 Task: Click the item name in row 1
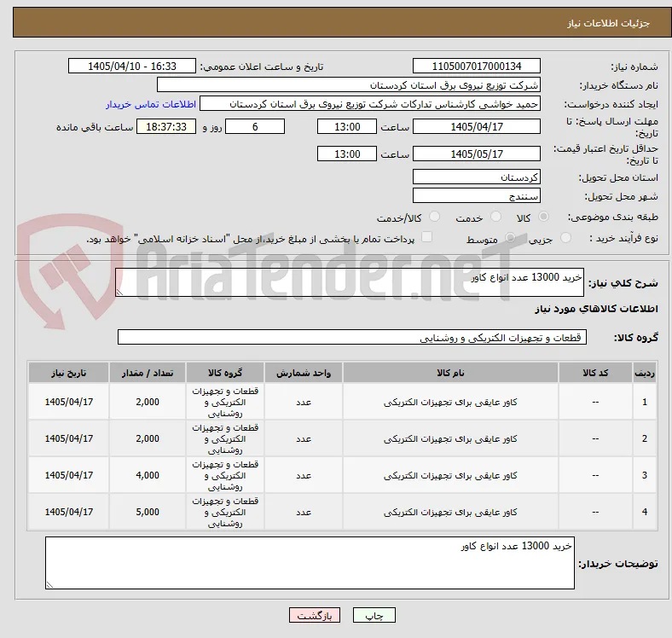(x=450, y=403)
